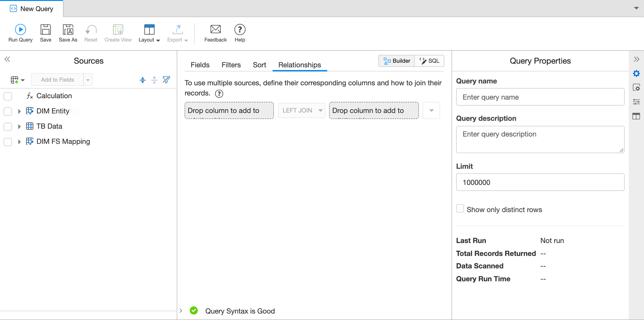Click the Add to Fields button
This screenshot has width=644, height=320.
(58, 80)
